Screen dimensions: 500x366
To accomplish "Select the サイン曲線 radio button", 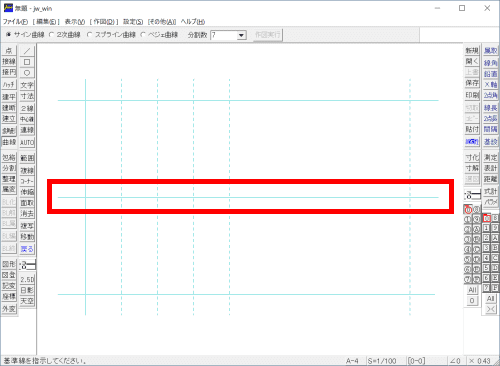I will 25,35.
